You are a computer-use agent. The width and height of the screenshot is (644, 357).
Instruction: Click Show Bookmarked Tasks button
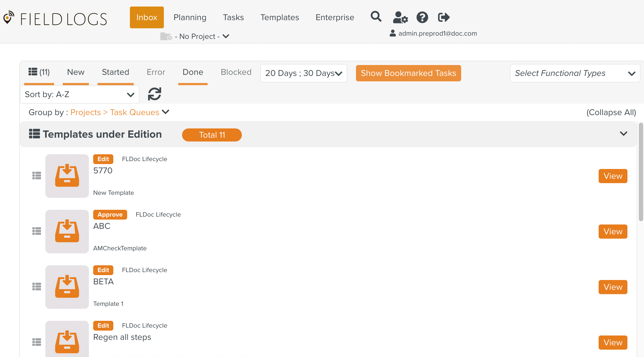coord(408,73)
